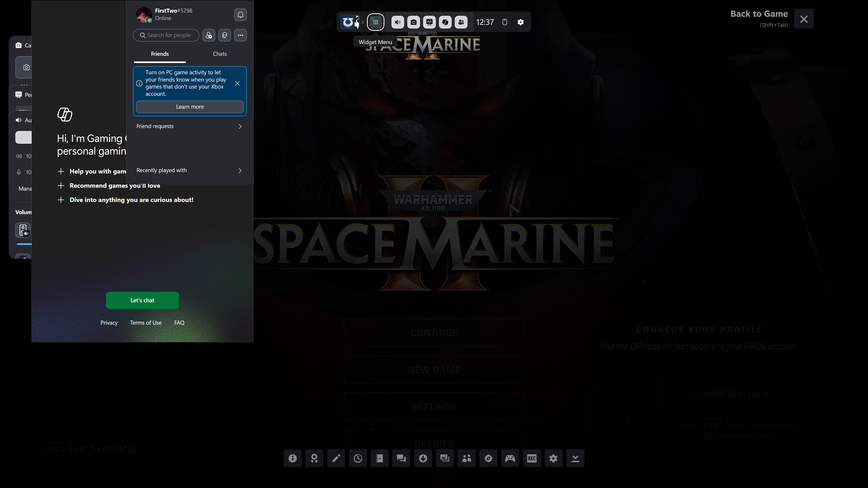
Task: Expand 'Recommend games you'll love' item
Action: (109, 185)
